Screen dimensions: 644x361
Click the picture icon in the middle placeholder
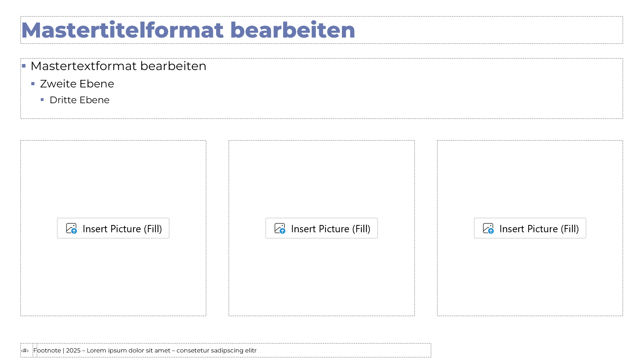[280, 228]
